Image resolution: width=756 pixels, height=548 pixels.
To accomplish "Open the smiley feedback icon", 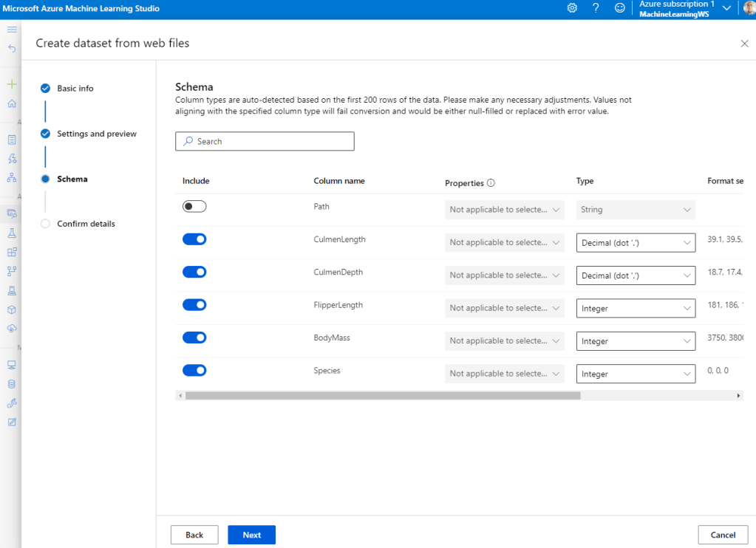I will pyautogui.click(x=620, y=8).
